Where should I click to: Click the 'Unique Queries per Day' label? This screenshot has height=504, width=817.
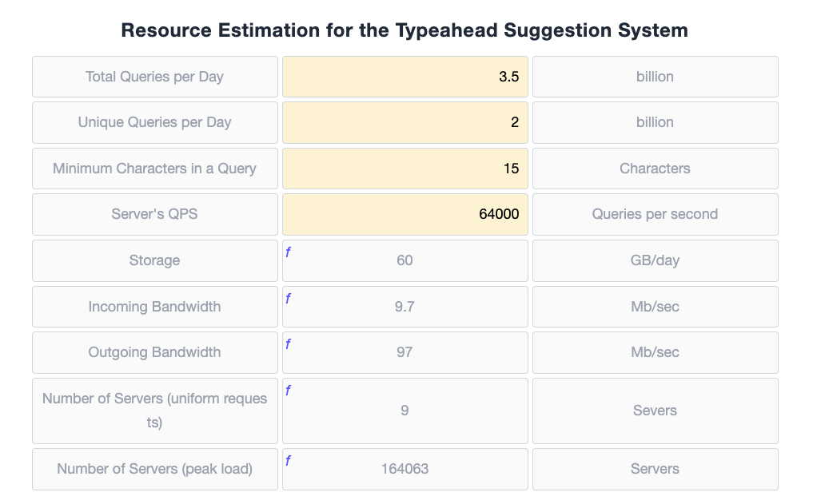(155, 122)
